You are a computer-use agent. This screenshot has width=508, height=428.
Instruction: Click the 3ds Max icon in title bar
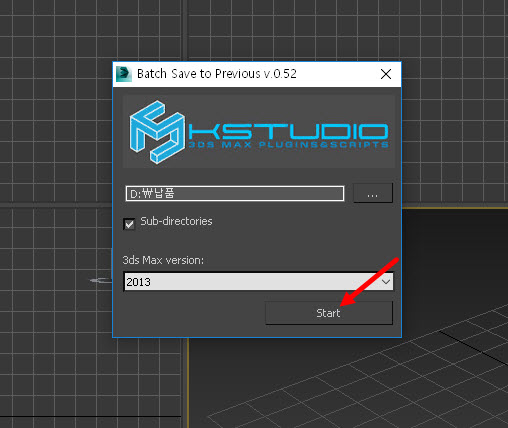[x=124, y=74]
